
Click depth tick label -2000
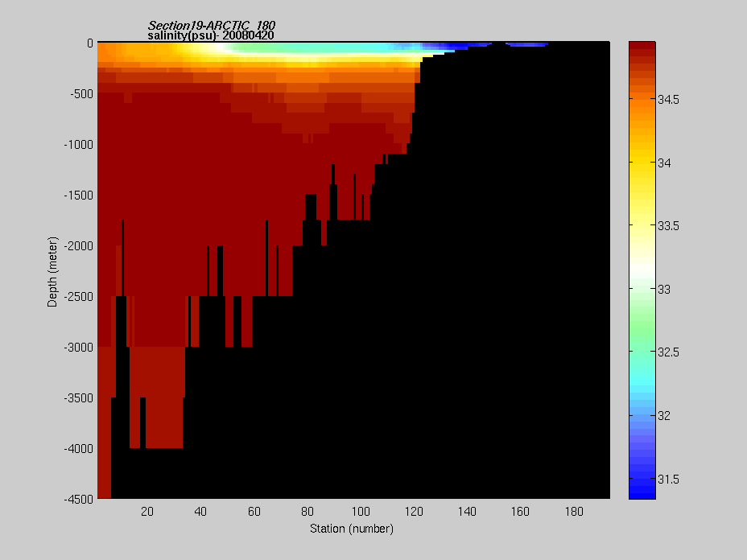click(79, 246)
